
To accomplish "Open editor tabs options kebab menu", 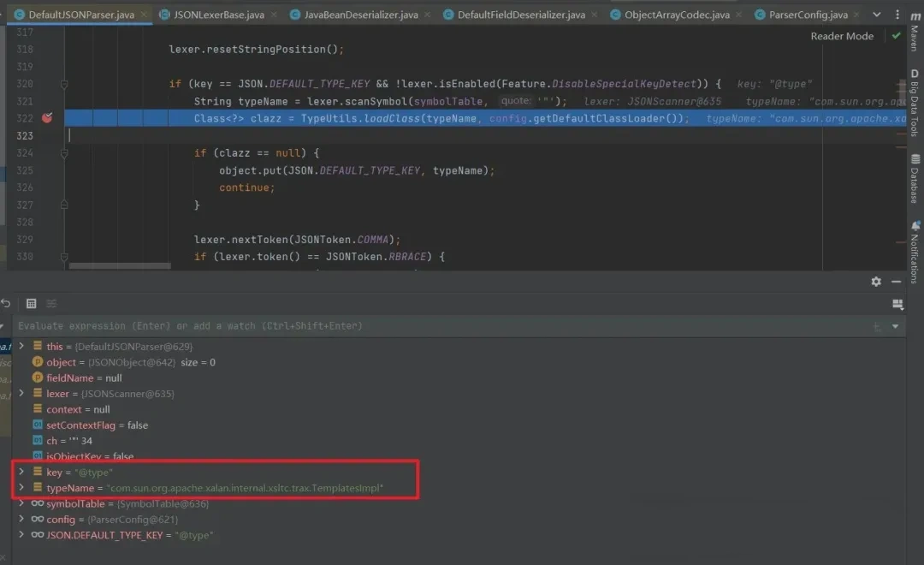I will coord(897,15).
